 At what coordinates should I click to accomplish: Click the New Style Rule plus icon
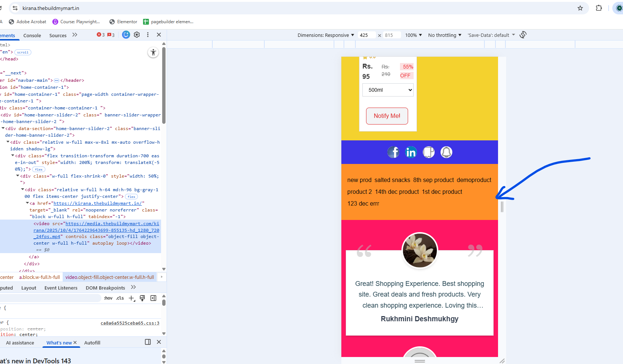[132, 298]
